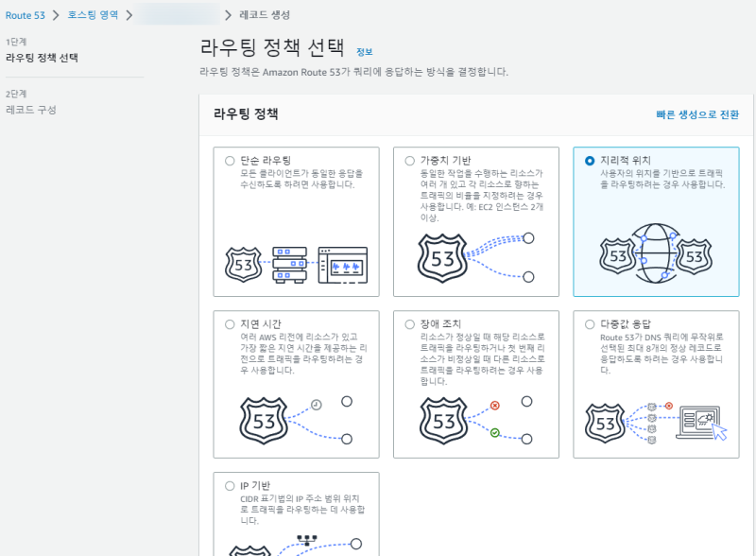Open the 호스팅 영역 breadcrumb link

click(93, 15)
